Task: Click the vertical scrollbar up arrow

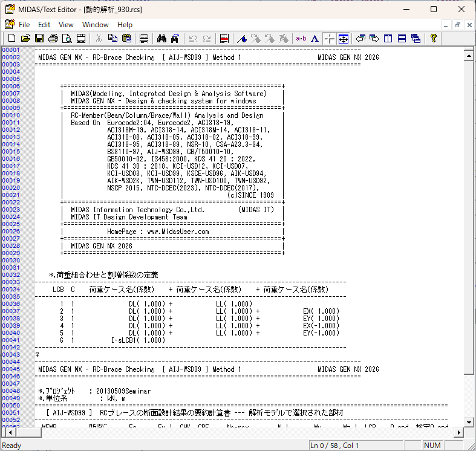Action: click(469, 56)
